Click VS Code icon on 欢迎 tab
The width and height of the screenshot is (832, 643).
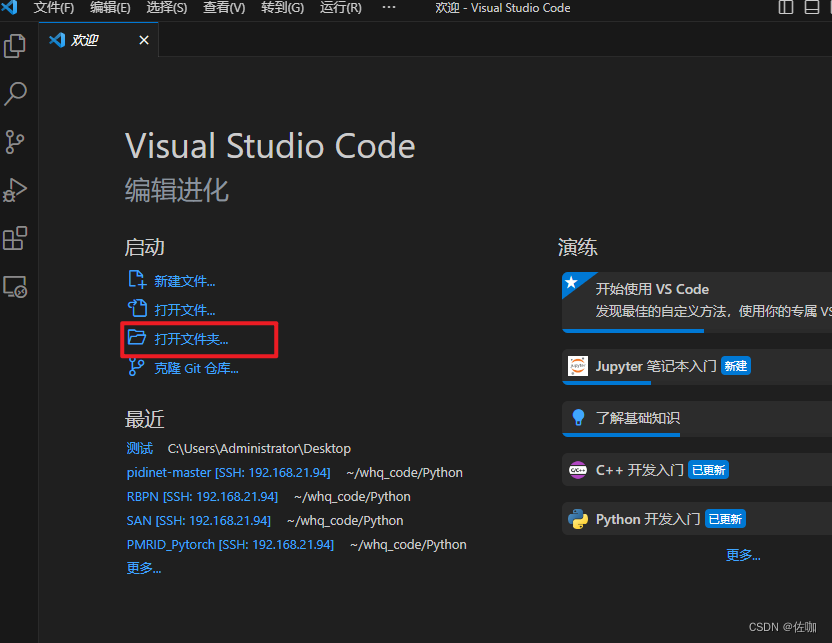(57, 40)
